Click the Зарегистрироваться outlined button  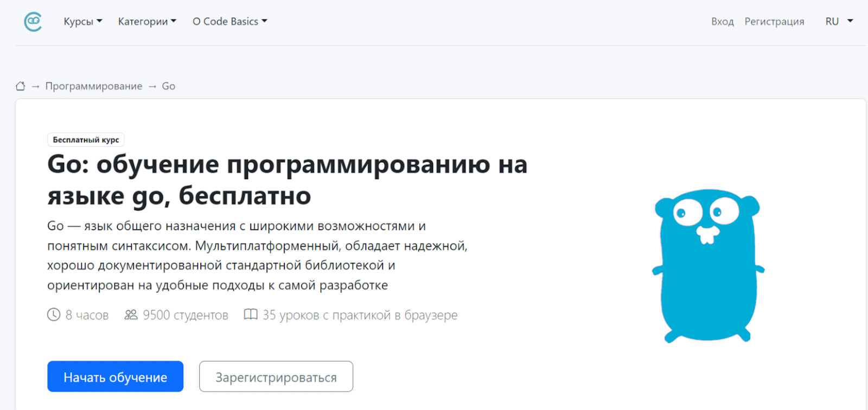(276, 377)
